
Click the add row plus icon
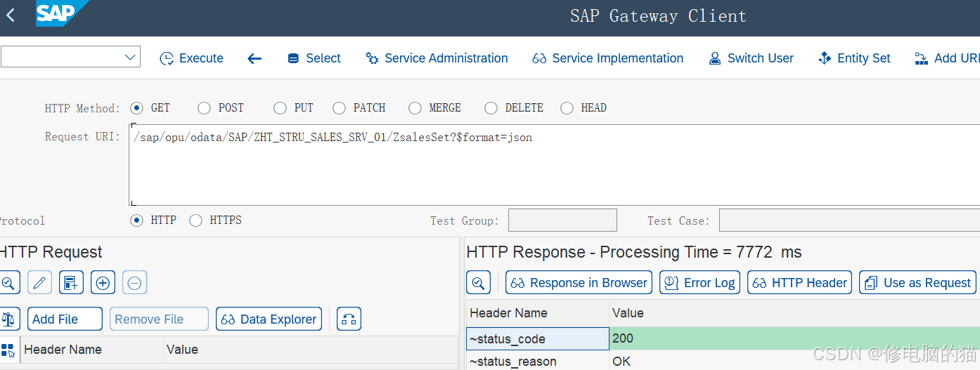pyautogui.click(x=103, y=283)
